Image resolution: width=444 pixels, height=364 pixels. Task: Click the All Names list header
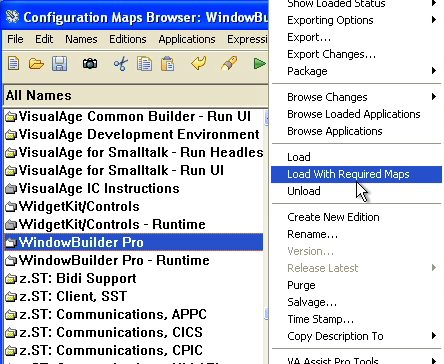pyautogui.click(x=135, y=96)
